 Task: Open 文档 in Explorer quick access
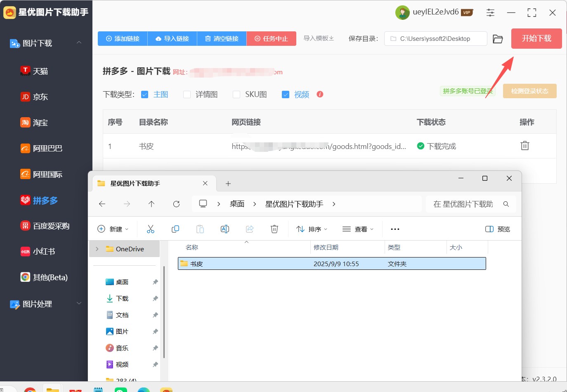[x=122, y=315]
